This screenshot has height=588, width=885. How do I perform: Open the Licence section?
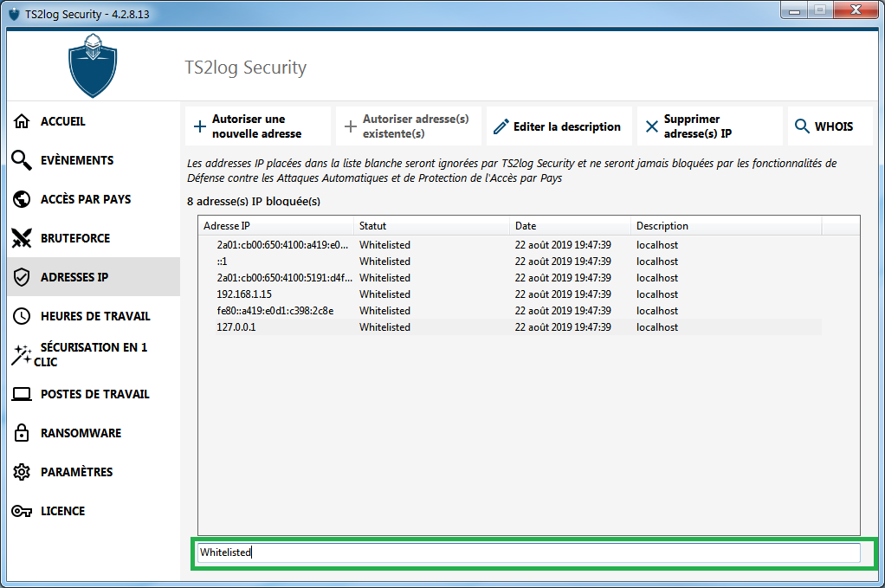[x=94, y=511]
